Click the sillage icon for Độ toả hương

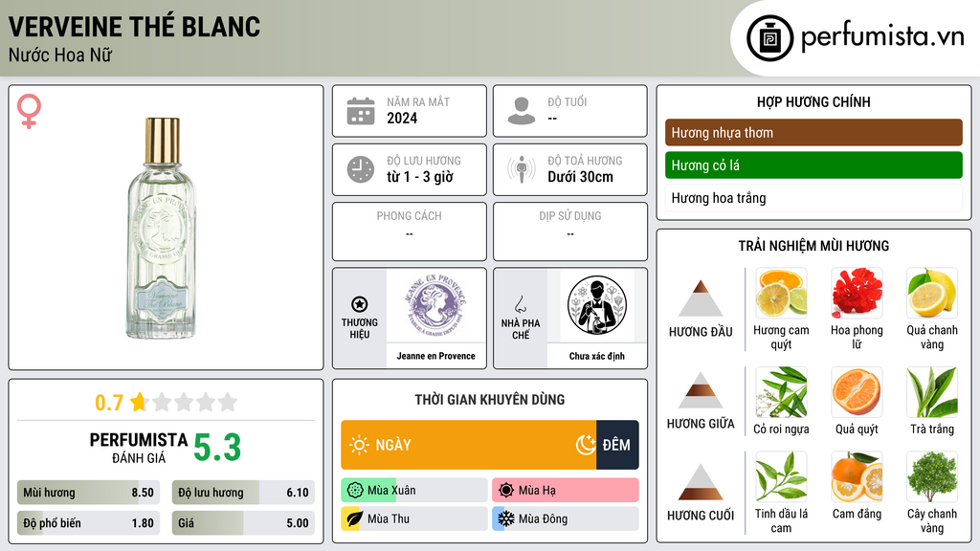522,169
